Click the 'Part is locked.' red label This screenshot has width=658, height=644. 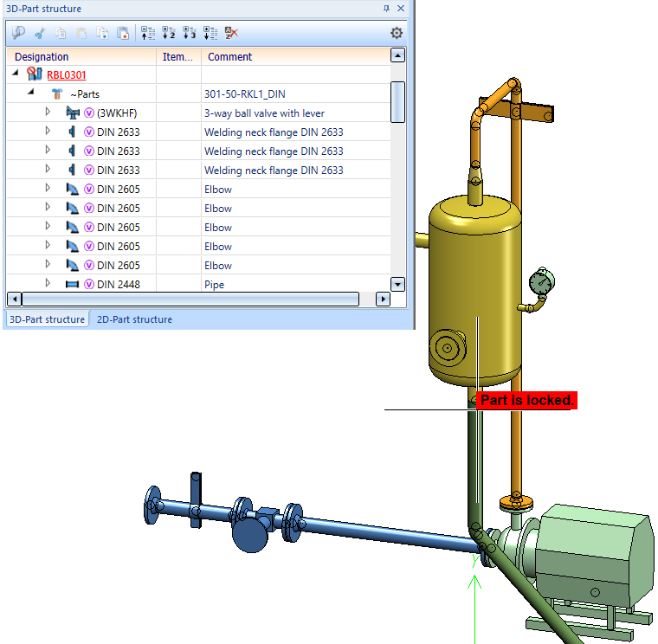(526, 400)
